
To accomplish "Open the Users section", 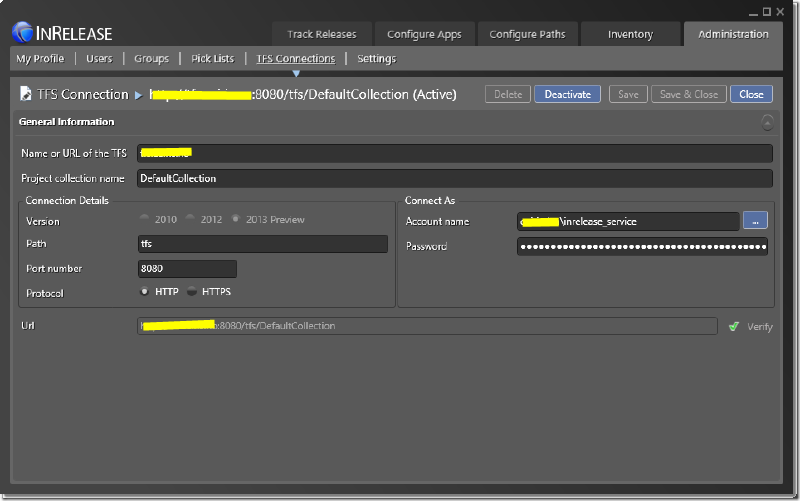I will [x=99, y=59].
